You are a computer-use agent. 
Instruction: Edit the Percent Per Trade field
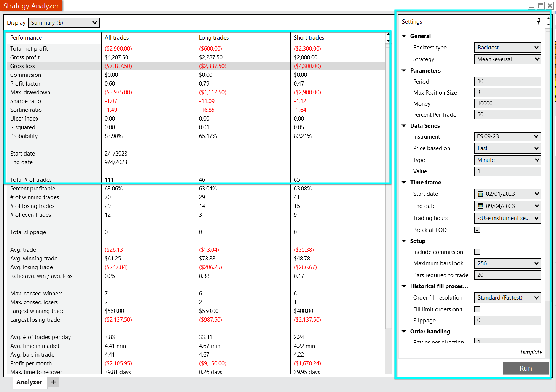click(508, 114)
